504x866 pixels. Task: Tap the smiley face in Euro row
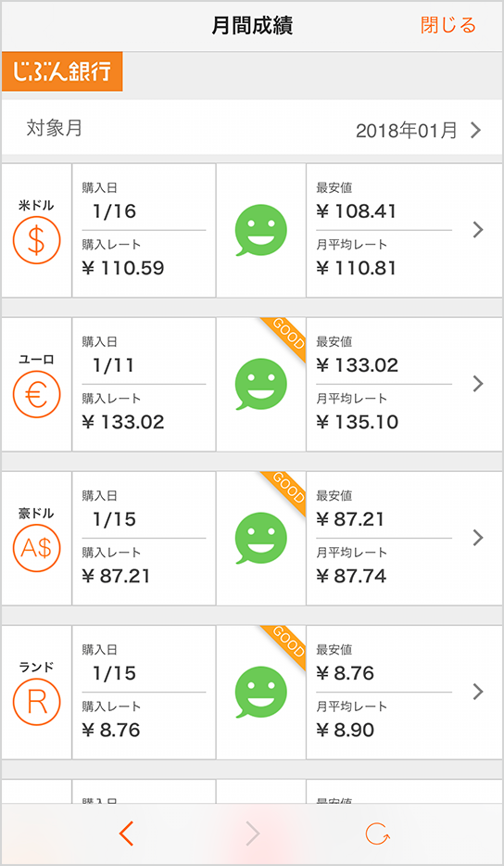(x=260, y=384)
